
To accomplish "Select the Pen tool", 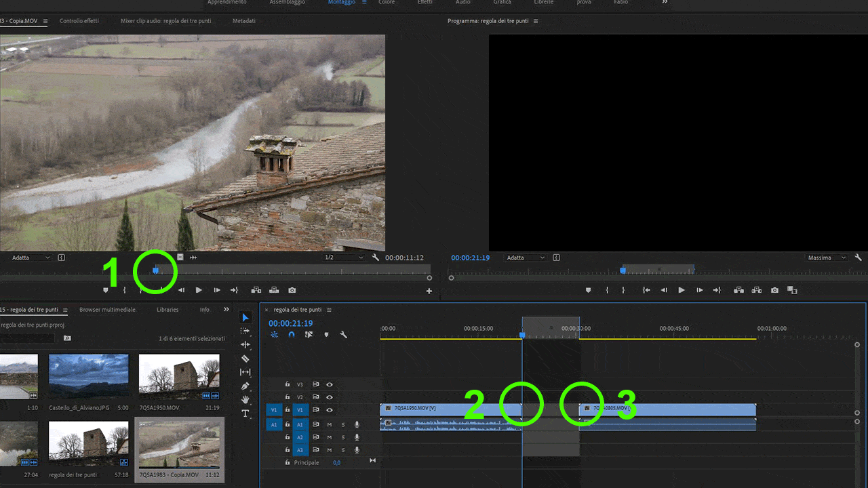I will (x=245, y=386).
